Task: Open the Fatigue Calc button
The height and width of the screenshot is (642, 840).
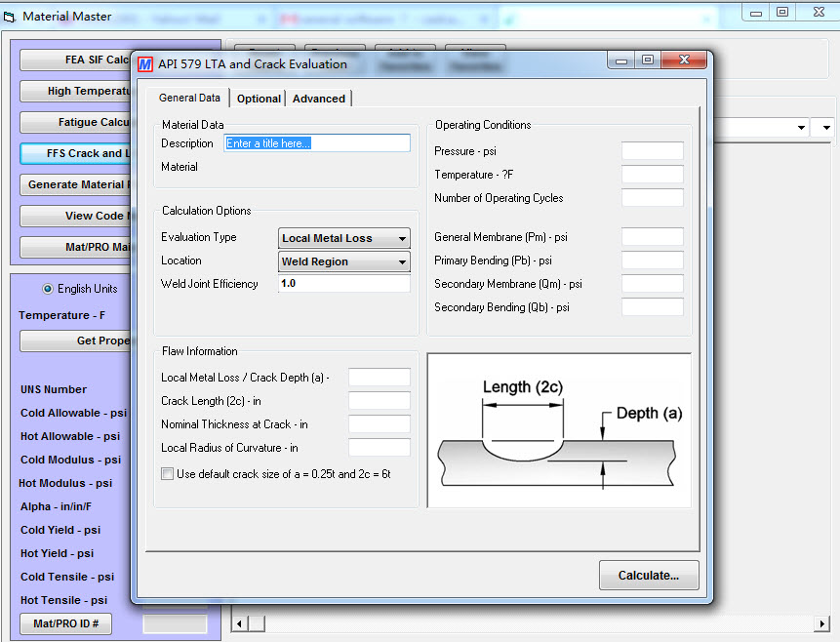Action: (x=75, y=122)
